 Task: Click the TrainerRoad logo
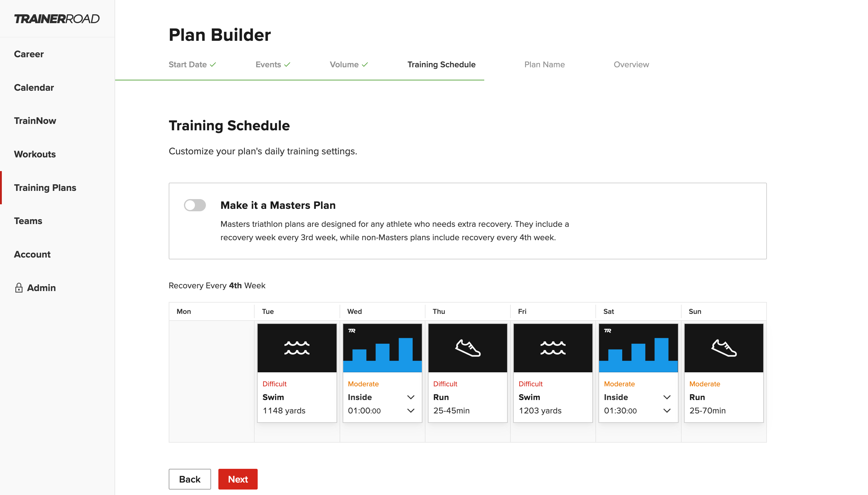click(x=57, y=19)
